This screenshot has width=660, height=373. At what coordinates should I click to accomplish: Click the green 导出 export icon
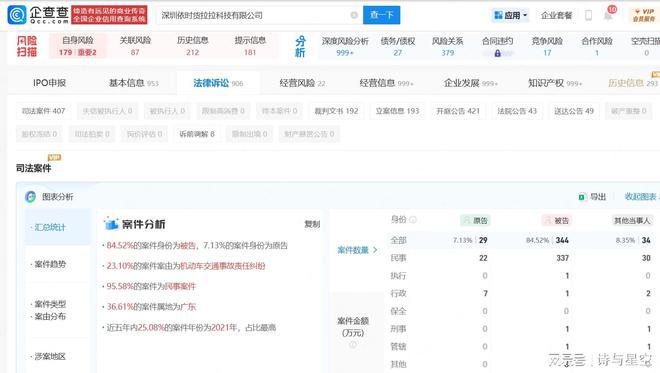[582, 197]
